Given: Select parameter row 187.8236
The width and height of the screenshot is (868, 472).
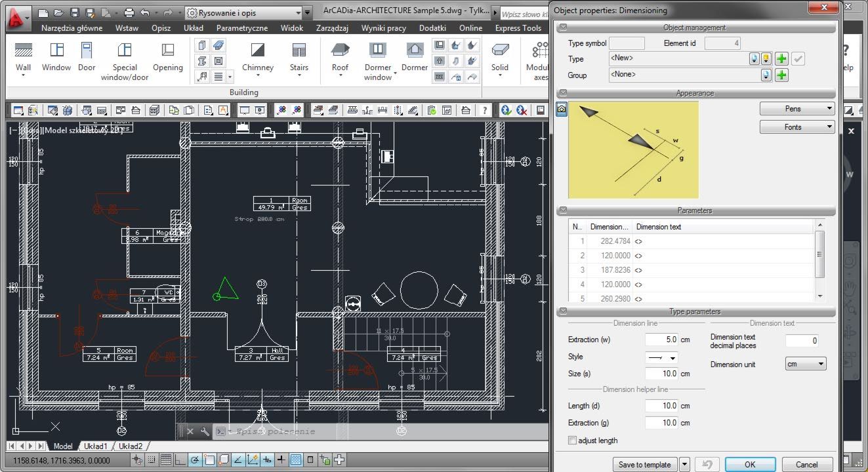Looking at the screenshot, I should [692, 270].
